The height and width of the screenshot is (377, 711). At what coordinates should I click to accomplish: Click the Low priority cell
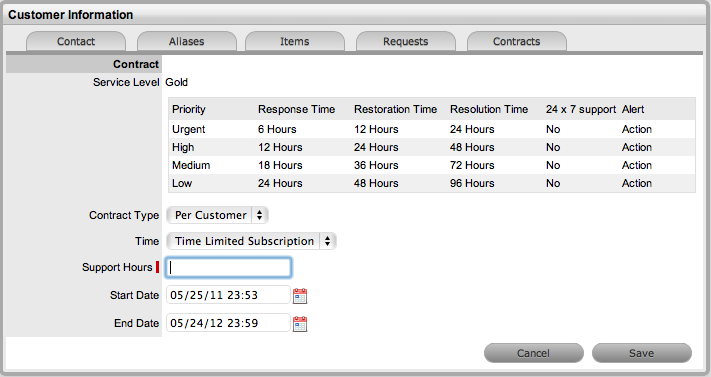[182, 183]
